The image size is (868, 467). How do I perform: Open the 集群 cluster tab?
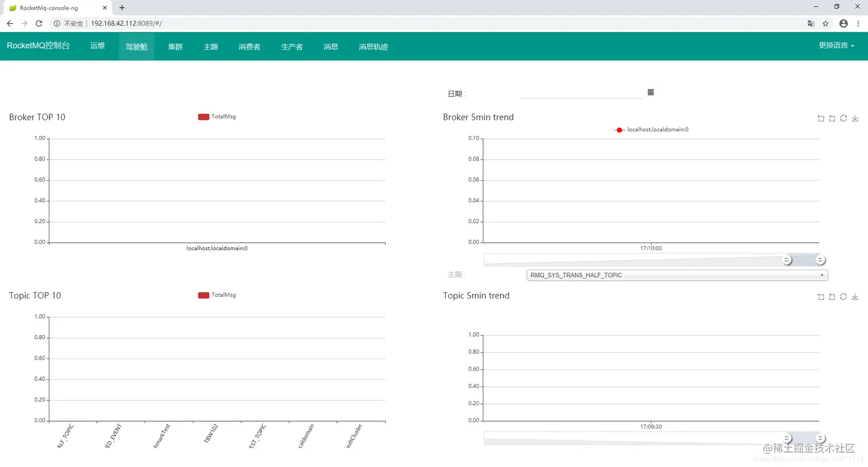tap(175, 46)
